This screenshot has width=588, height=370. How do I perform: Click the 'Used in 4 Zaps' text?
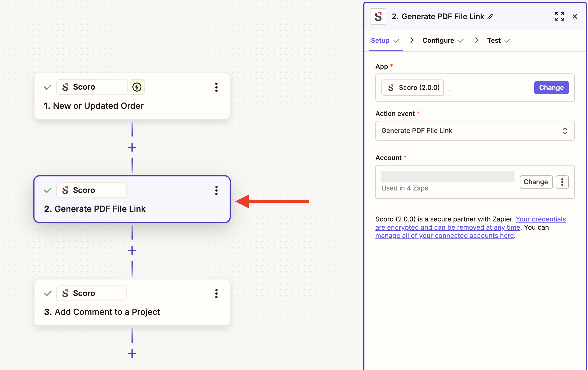pos(405,188)
